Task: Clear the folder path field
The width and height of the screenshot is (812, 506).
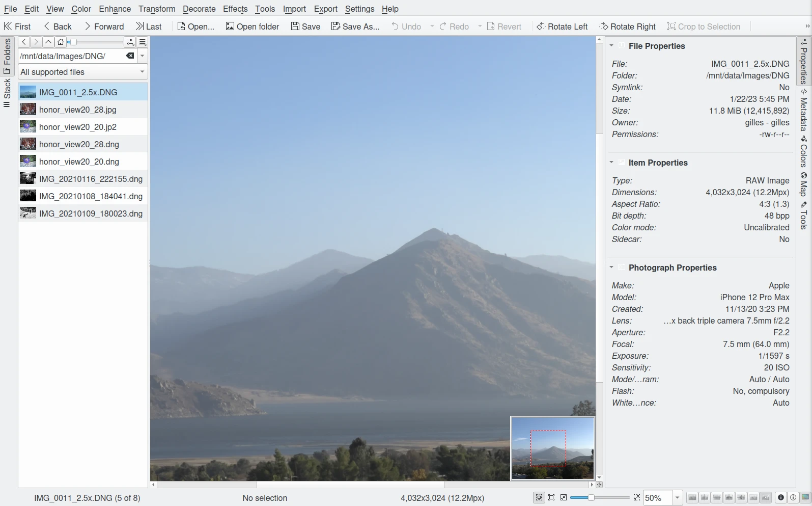Action: (130, 56)
